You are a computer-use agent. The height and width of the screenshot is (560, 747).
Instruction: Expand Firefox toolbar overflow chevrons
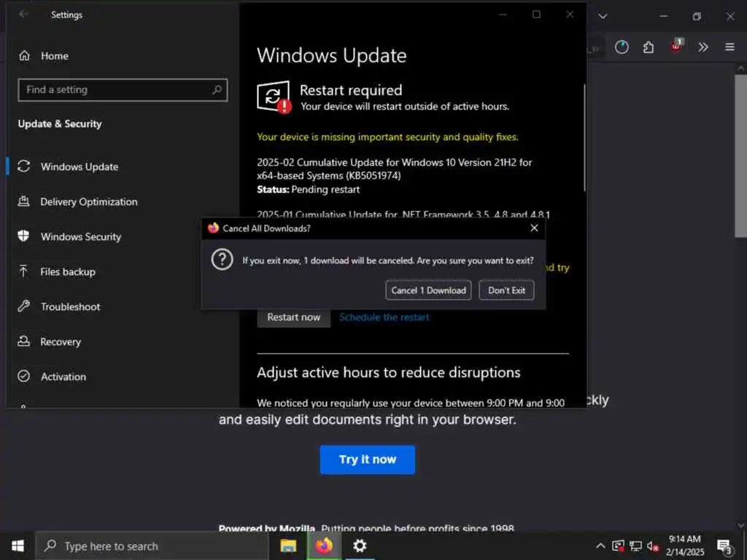click(x=703, y=47)
